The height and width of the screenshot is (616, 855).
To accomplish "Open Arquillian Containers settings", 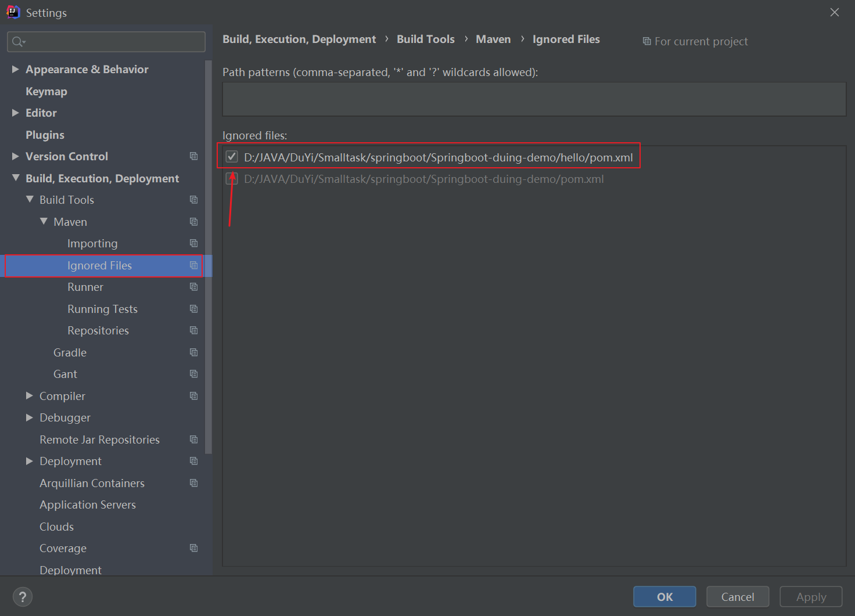I will 92,483.
